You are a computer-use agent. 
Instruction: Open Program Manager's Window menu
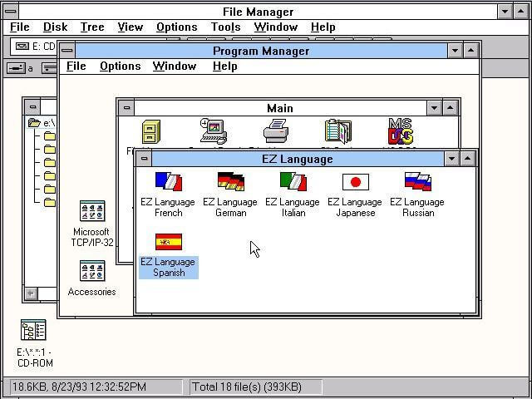[x=175, y=66]
